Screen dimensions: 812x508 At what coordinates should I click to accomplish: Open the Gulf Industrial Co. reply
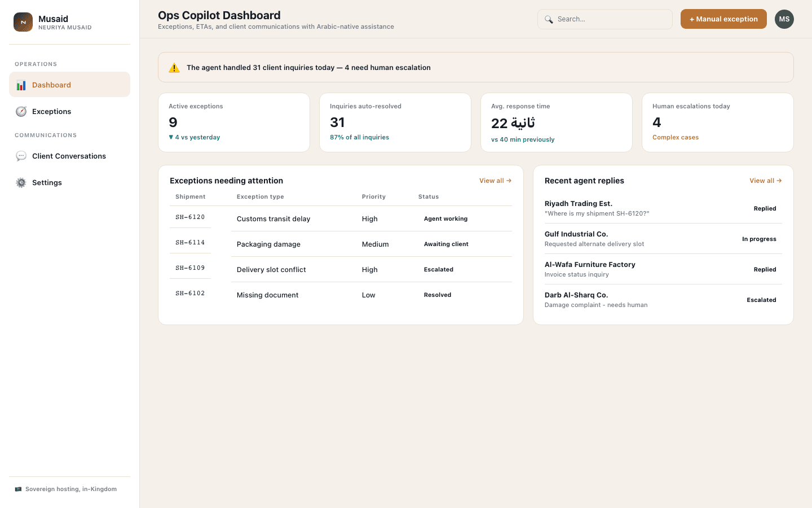(663, 239)
